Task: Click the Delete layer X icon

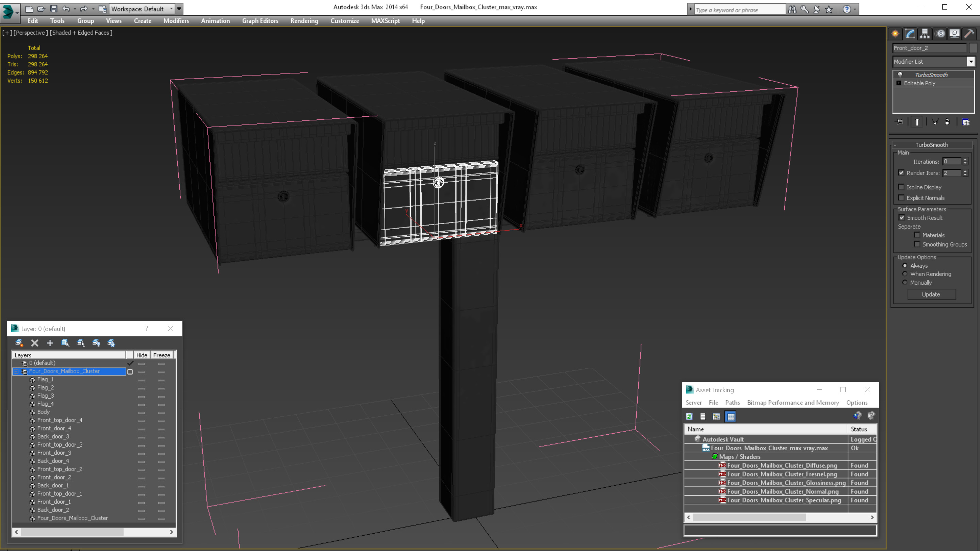Action: click(x=35, y=343)
